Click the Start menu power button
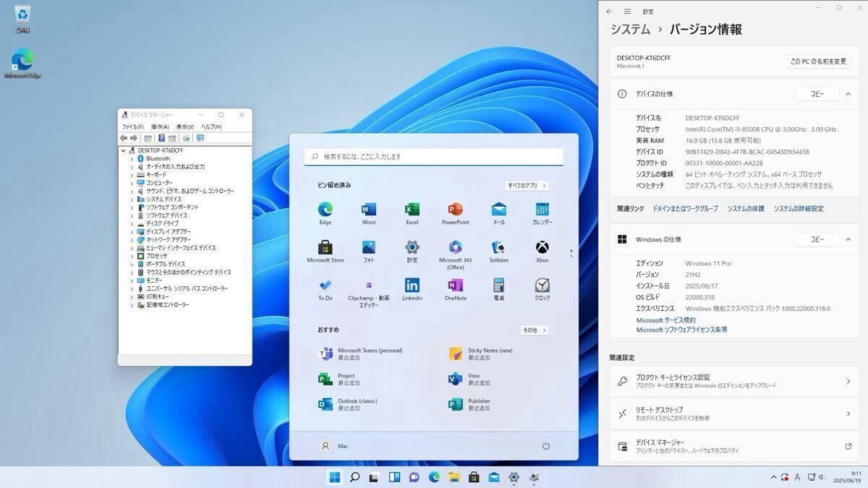This screenshot has width=868, height=488. (x=546, y=446)
